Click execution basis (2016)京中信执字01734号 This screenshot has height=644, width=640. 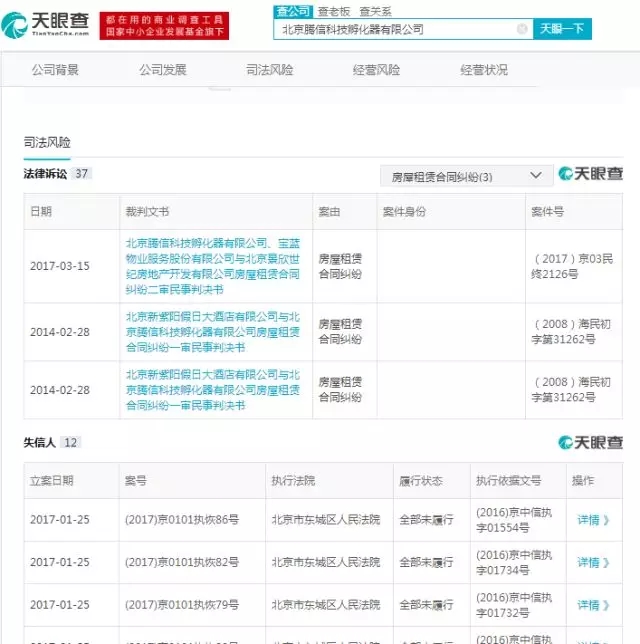tap(513, 562)
